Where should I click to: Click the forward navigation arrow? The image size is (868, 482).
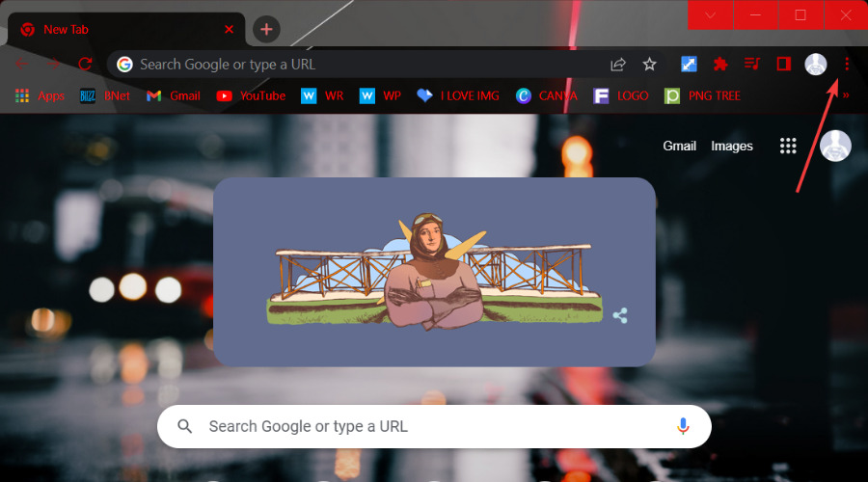tap(54, 64)
